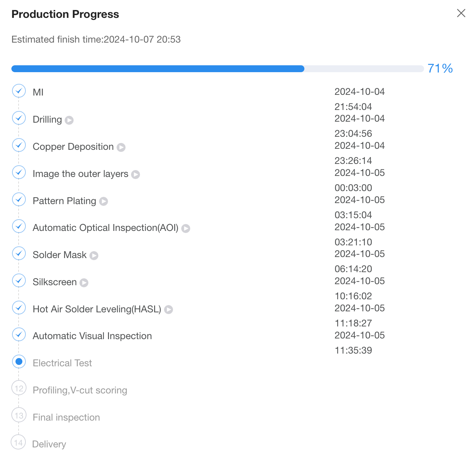Click the Automatic Visual Inspection checkmark

pos(19,335)
